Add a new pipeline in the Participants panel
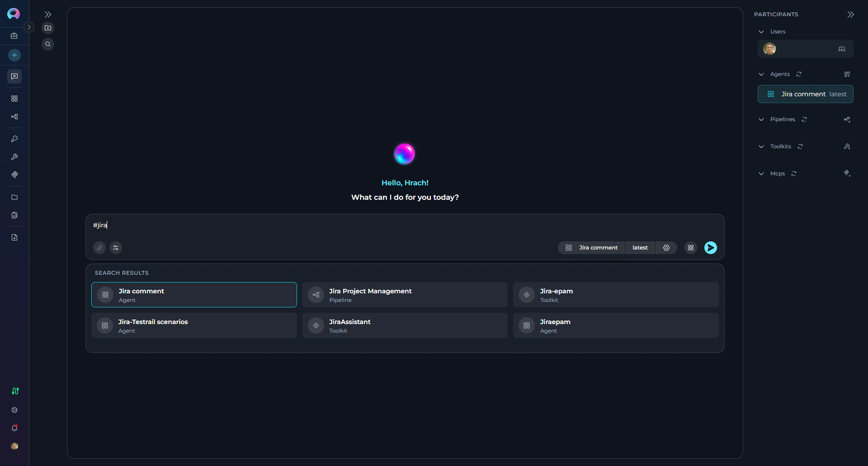Screen dimensions: 868x466 (848, 119)
